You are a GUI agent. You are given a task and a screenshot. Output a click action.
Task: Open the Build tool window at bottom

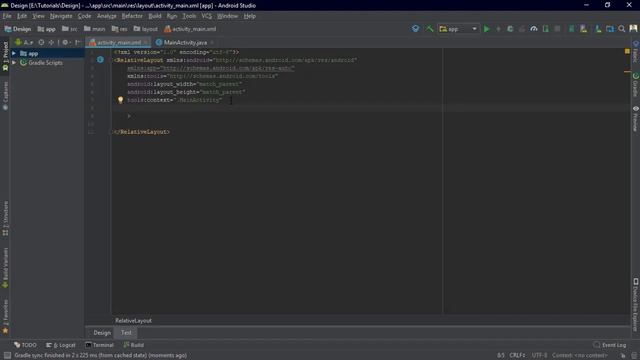(x=133, y=345)
